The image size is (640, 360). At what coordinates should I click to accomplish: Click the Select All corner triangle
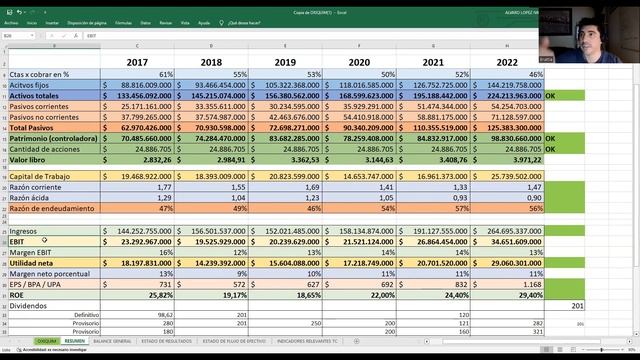5,46
